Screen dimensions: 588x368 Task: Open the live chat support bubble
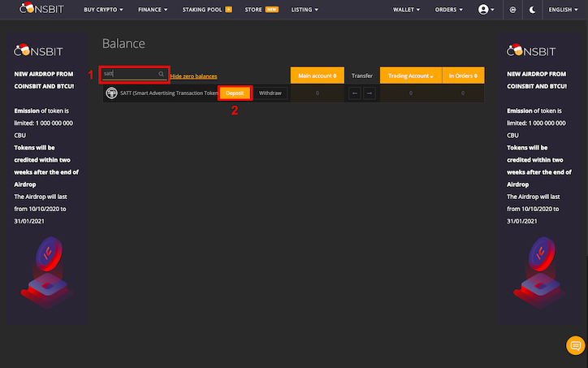pos(575,345)
